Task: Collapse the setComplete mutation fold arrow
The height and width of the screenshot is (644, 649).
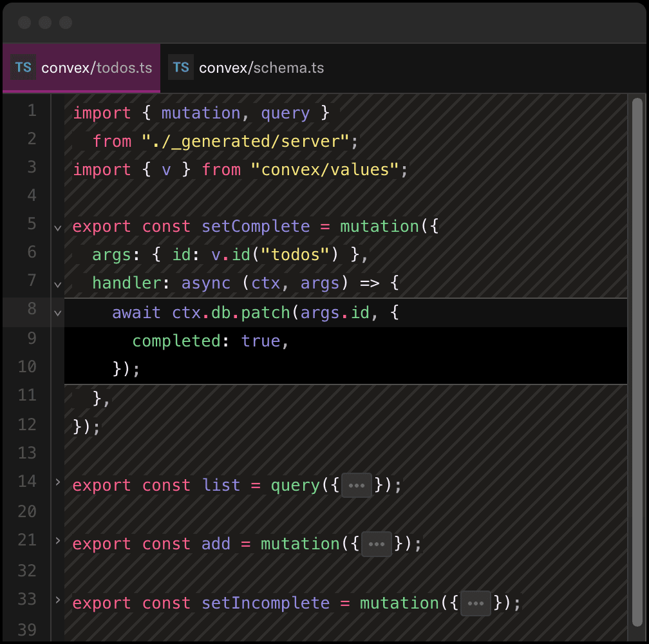Action: (57, 227)
